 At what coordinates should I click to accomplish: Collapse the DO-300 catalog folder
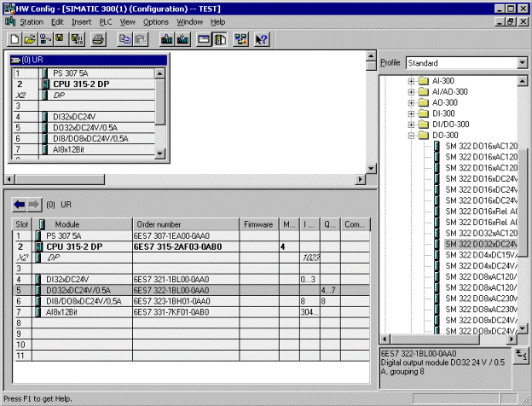411,135
